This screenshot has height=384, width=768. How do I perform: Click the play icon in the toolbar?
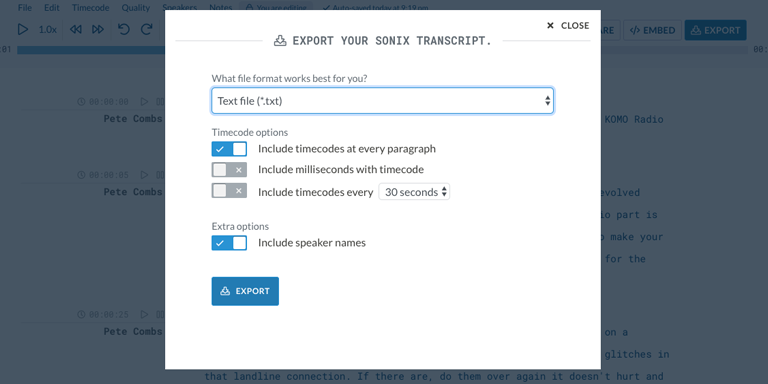coord(23,29)
